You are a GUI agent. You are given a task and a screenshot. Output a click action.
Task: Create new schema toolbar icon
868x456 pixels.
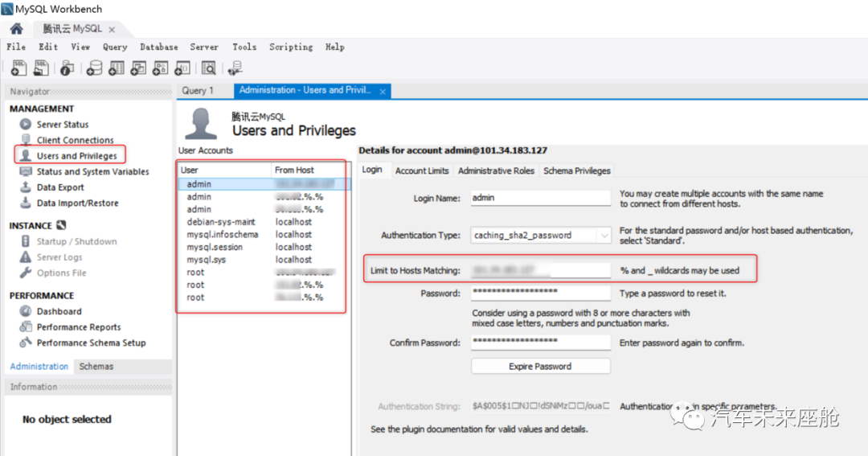(x=95, y=68)
